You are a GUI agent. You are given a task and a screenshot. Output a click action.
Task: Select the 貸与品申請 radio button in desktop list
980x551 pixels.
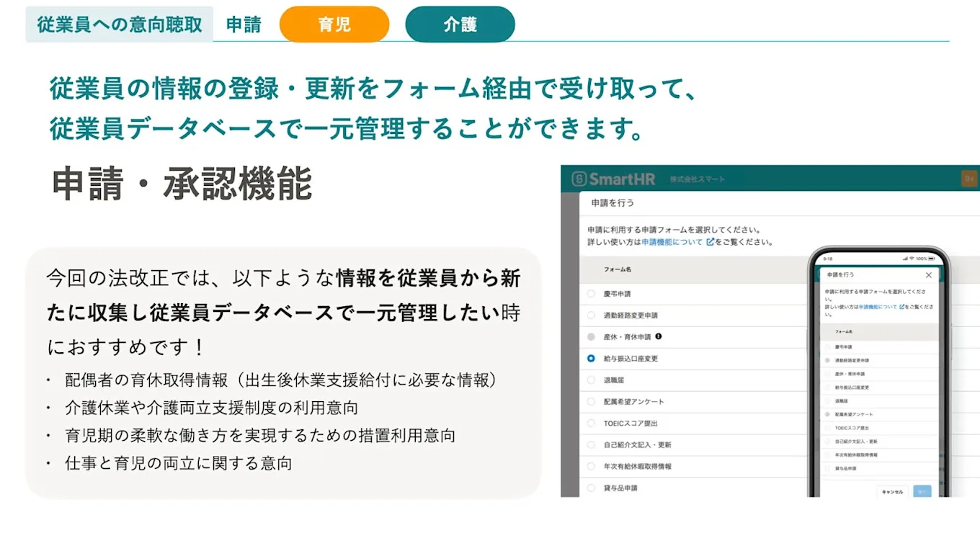coord(591,488)
